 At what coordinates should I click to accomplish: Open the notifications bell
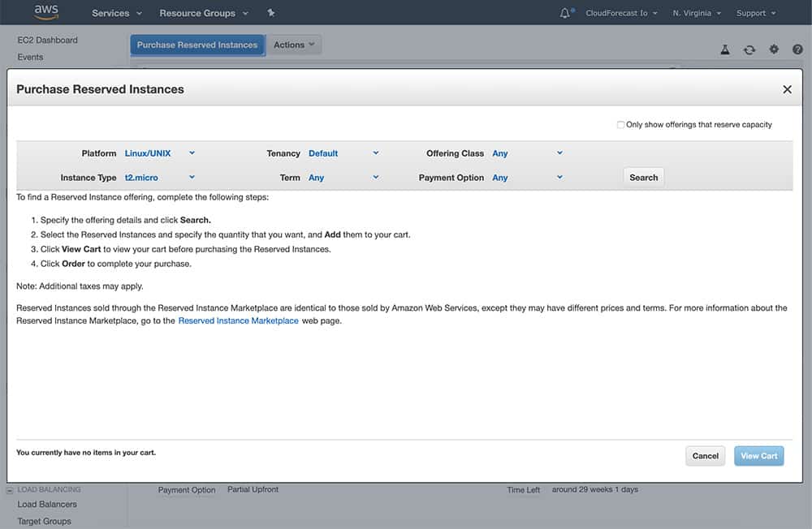[566, 12]
